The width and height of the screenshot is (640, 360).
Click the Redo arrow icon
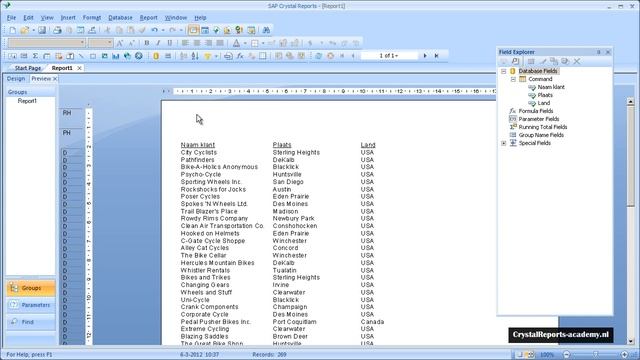tap(172, 30)
